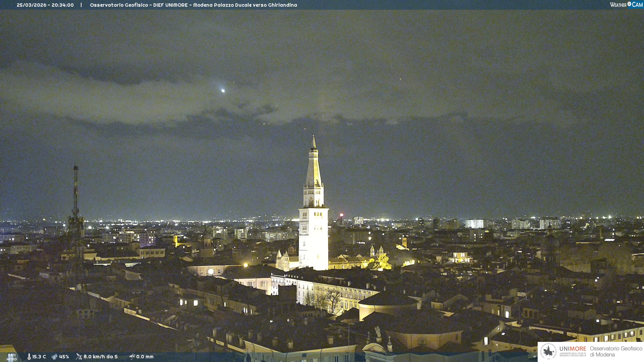Click the rain umbrella precipitation icon
Image resolution: width=644 pixels, height=362 pixels.
point(132,357)
